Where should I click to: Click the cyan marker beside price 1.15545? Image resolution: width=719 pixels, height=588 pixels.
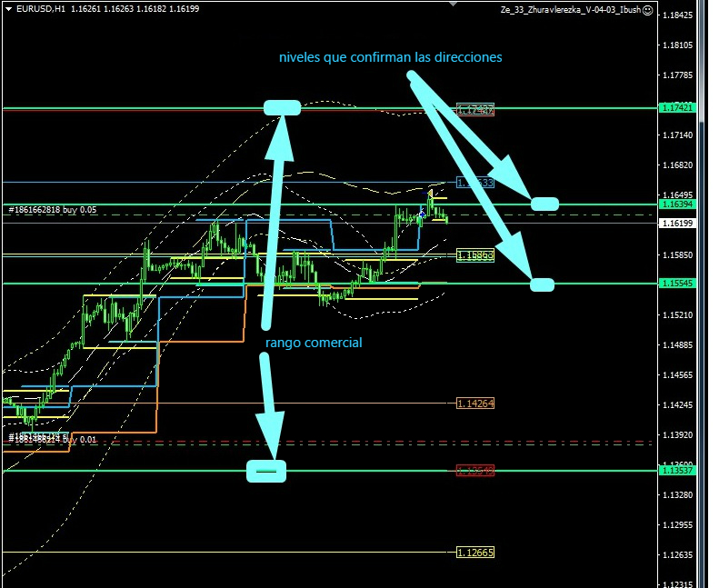[542, 284]
